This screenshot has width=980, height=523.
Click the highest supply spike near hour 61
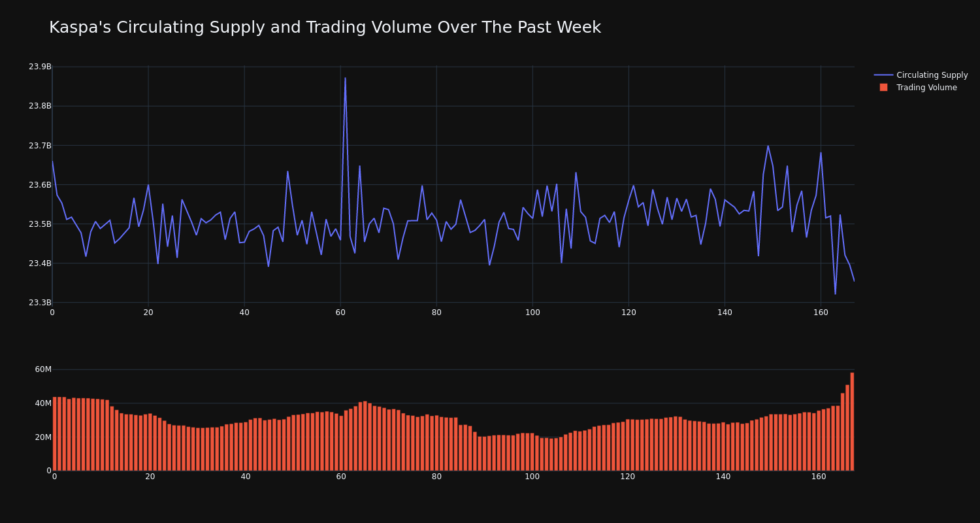345,78
